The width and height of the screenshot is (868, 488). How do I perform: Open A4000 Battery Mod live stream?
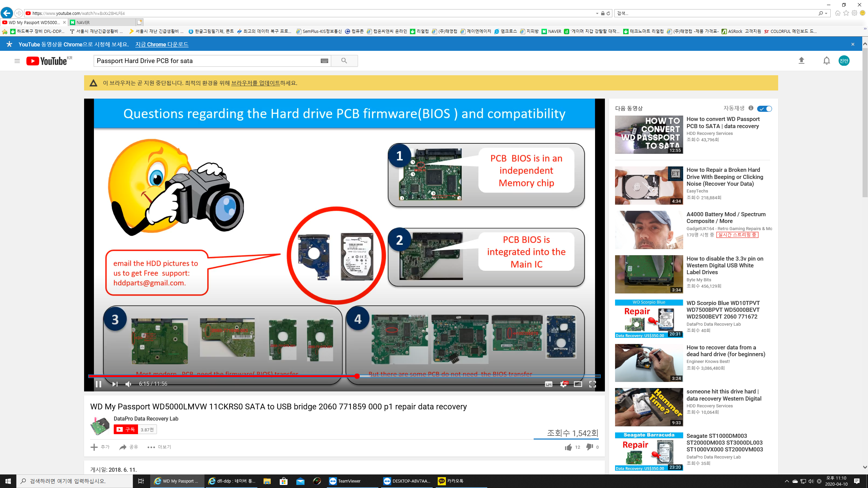pos(726,218)
